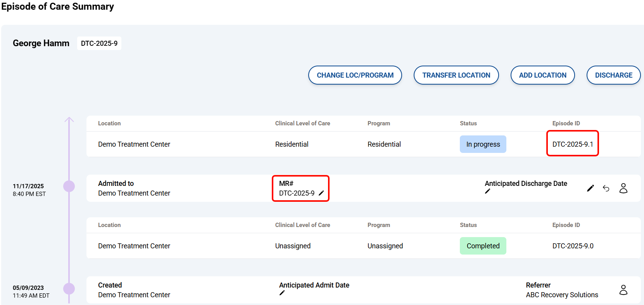The width and height of the screenshot is (644, 305).
Task: Select the 11/17/2025 timeline marker dot
Action: [x=69, y=186]
